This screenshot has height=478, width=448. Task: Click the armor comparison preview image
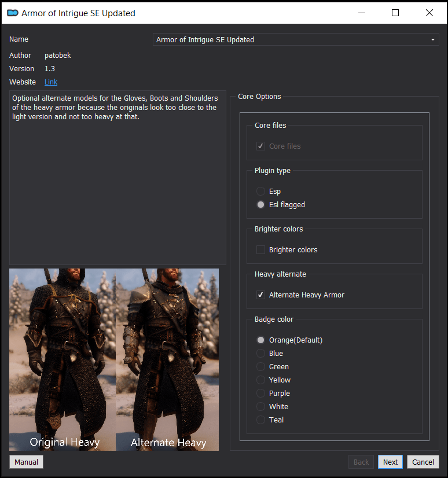[x=114, y=359]
